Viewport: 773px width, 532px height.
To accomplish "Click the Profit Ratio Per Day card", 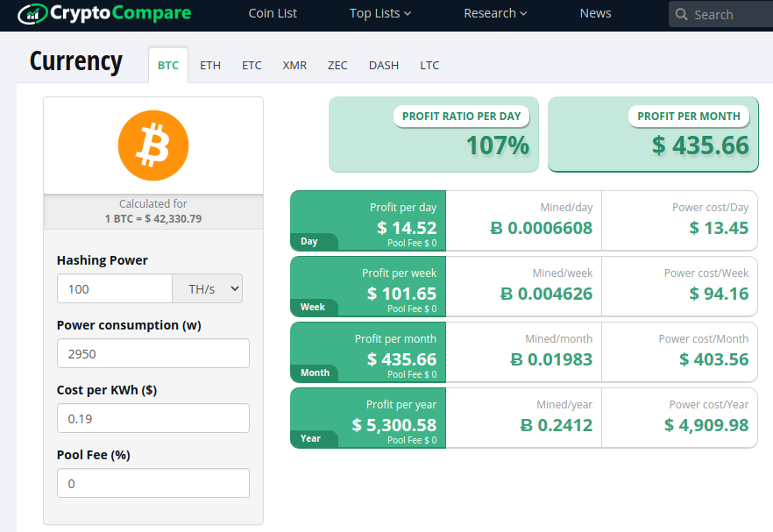I will (434, 134).
